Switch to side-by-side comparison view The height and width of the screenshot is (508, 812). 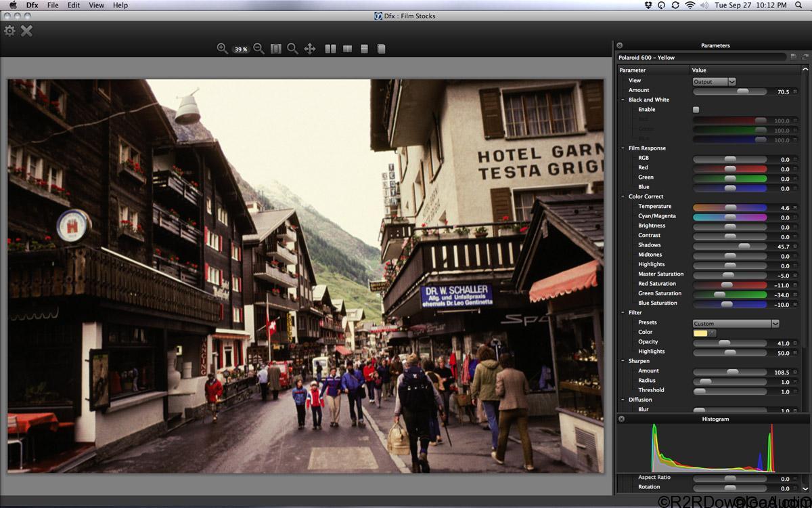(330, 49)
